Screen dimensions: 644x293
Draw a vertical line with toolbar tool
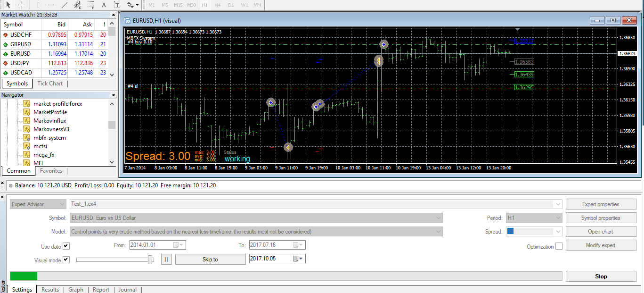38,5
